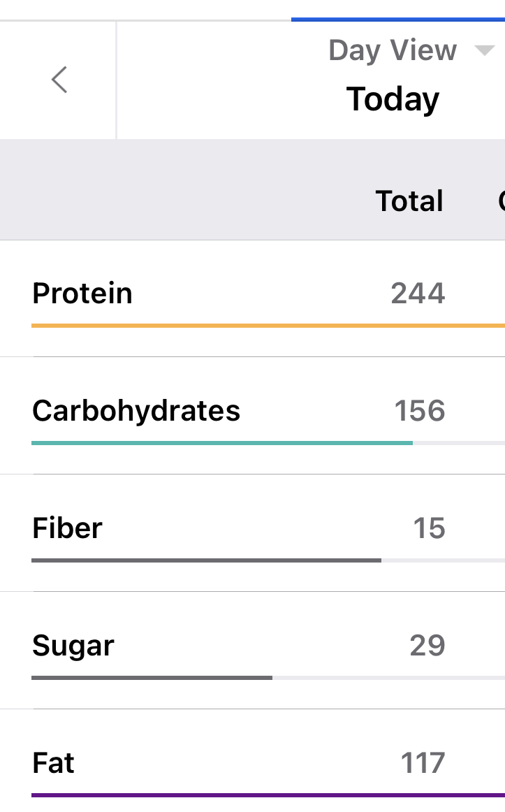The width and height of the screenshot is (505, 812).
Task: Click the Fat total value 117
Action: (x=423, y=762)
